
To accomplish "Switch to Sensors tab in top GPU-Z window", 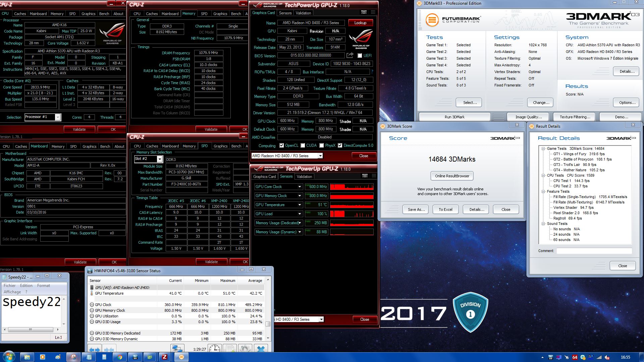I will (x=285, y=13).
